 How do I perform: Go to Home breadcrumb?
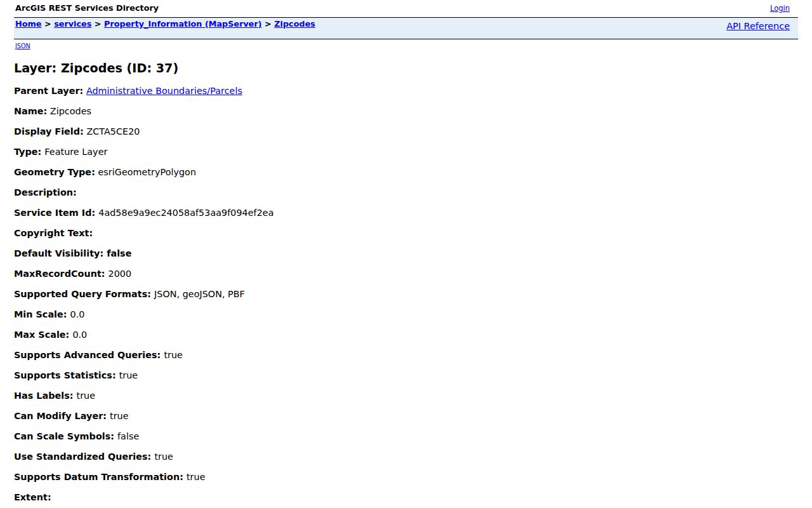pyautogui.click(x=29, y=24)
